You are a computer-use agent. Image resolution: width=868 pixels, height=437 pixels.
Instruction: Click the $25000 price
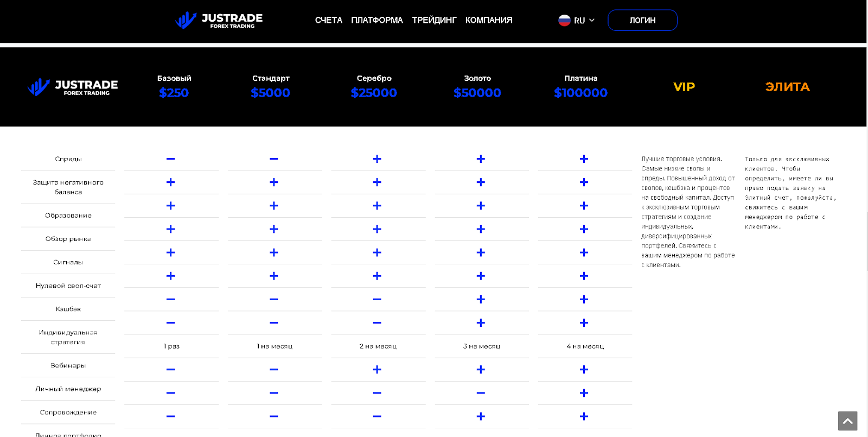[374, 93]
